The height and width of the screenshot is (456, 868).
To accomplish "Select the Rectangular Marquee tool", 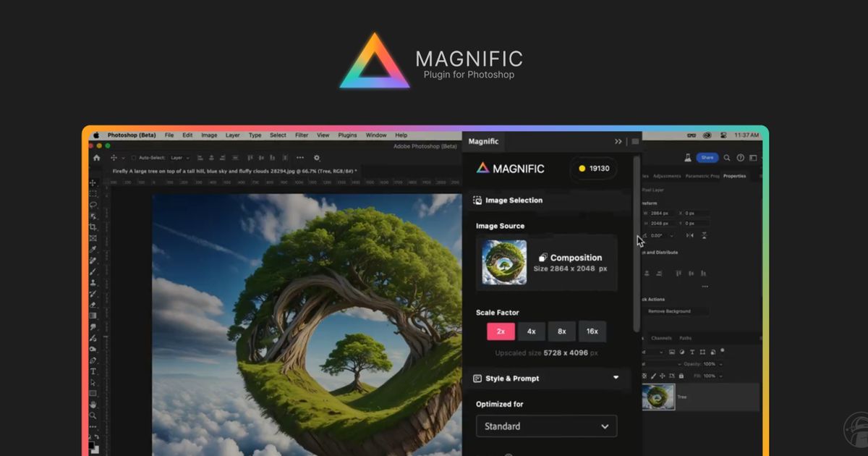I will pos(93,194).
